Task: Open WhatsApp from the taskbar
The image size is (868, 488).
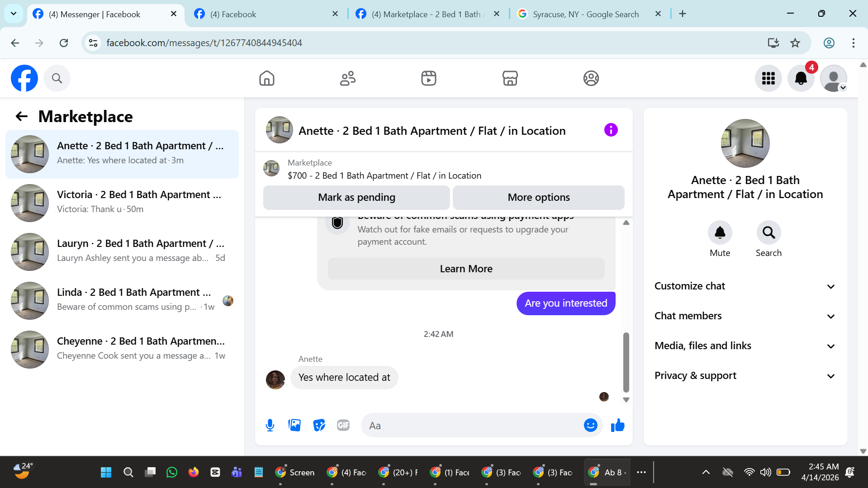Action: click(x=172, y=473)
